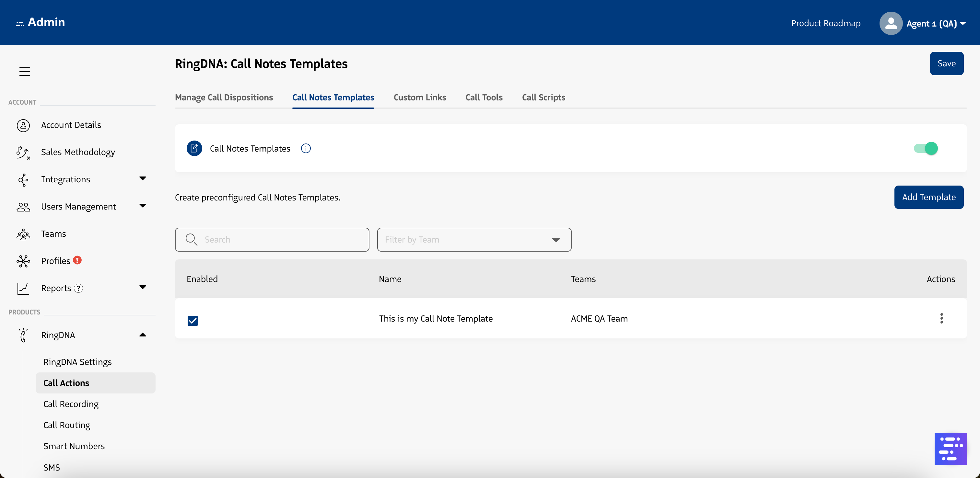Click the Add Template button
980x478 pixels.
pos(928,197)
